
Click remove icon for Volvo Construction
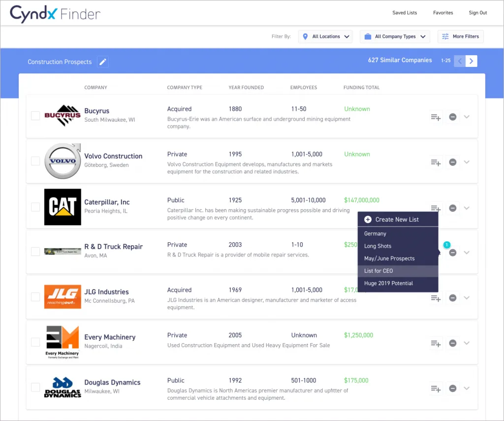pyautogui.click(x=453, y=162)
